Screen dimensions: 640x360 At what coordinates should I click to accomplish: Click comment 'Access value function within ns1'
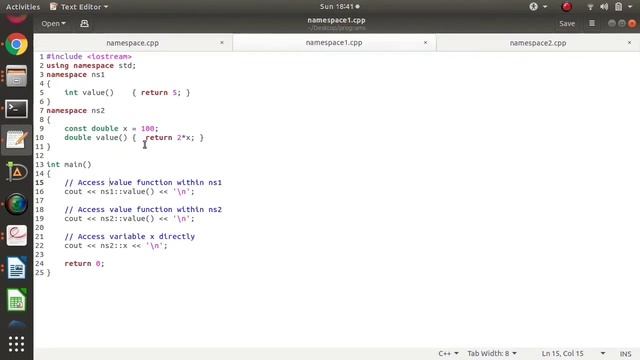[x=143, y=182]
